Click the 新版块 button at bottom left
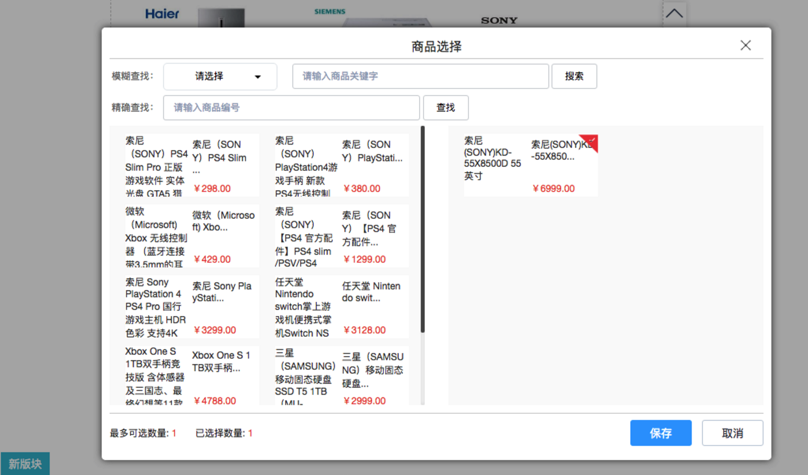 (24, 464)
